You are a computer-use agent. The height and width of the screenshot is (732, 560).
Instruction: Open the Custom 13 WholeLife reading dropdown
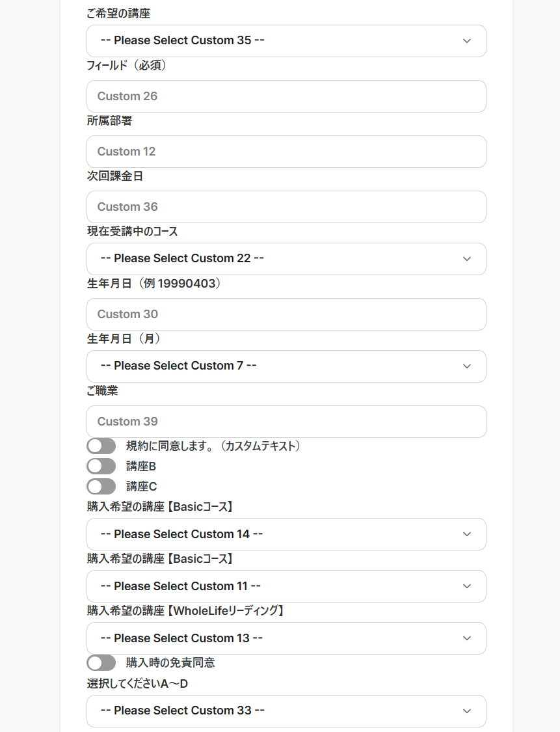pos(286,638)
